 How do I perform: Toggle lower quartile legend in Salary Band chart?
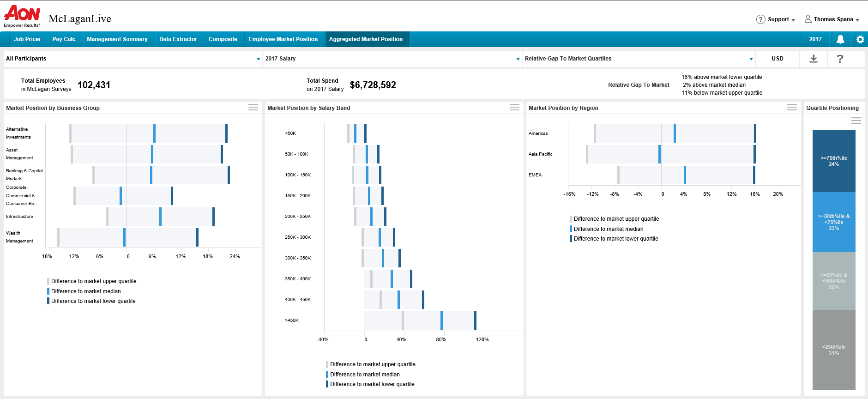pyautogui.click(x=370, y=384)
